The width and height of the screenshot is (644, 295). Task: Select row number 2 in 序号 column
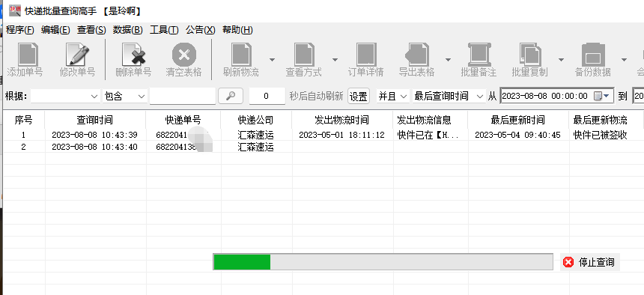(x=23, y=147)
